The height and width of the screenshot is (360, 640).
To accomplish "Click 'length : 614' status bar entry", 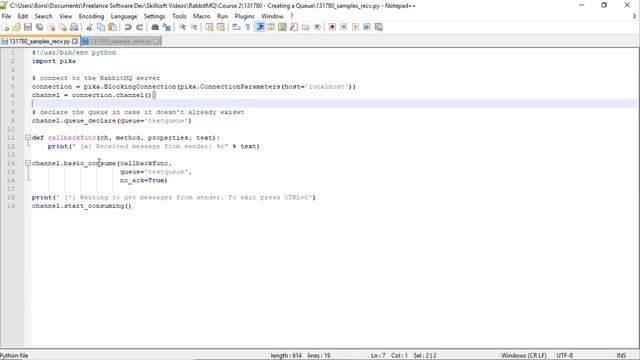I will 286,356.
